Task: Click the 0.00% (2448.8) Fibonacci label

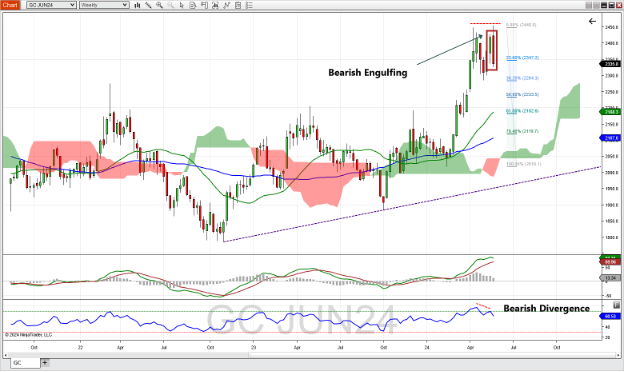Action: coord(521,25)
